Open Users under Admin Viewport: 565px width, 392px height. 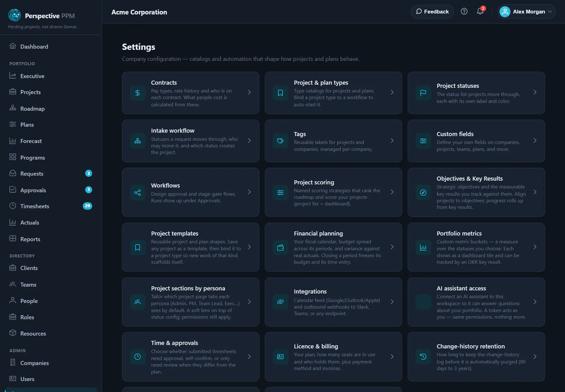[51, 379]
